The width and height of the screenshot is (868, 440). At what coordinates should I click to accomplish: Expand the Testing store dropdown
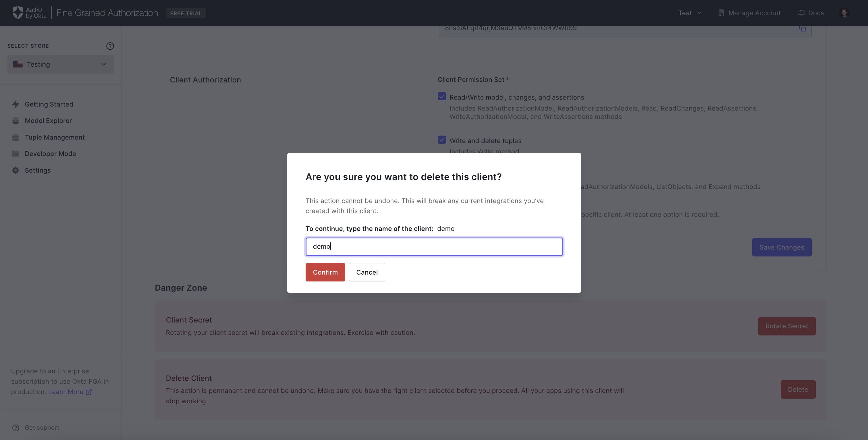(61, 64)
